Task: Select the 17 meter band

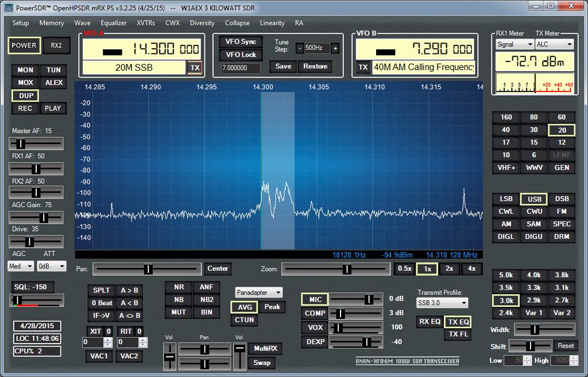Action: [x=506, y=143]
